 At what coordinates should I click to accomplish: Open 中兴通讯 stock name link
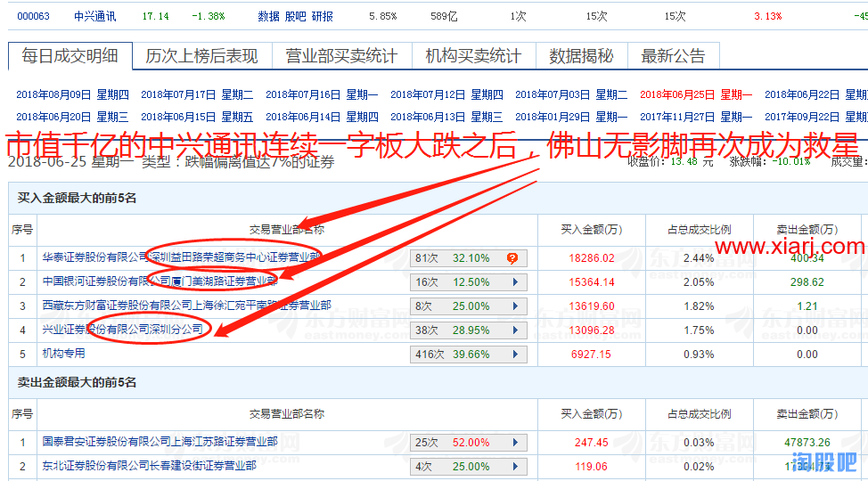[x=95, y=16]
